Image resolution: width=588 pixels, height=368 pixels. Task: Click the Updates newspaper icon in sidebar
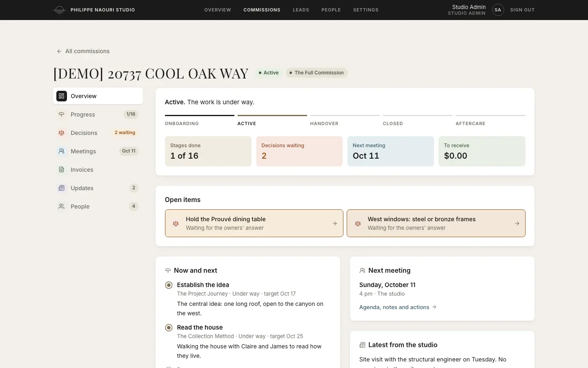point(62,188)
